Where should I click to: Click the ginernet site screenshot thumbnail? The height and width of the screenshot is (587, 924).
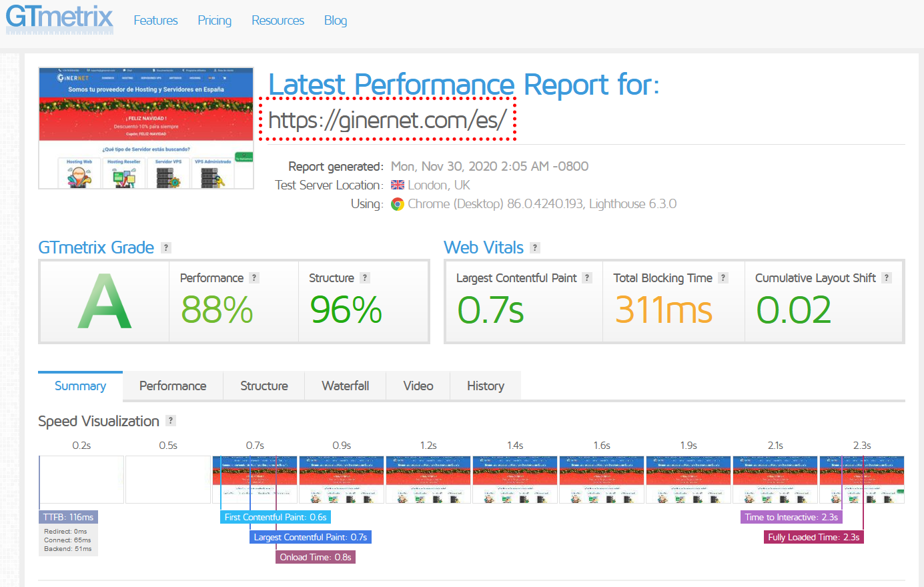[146, 128]
